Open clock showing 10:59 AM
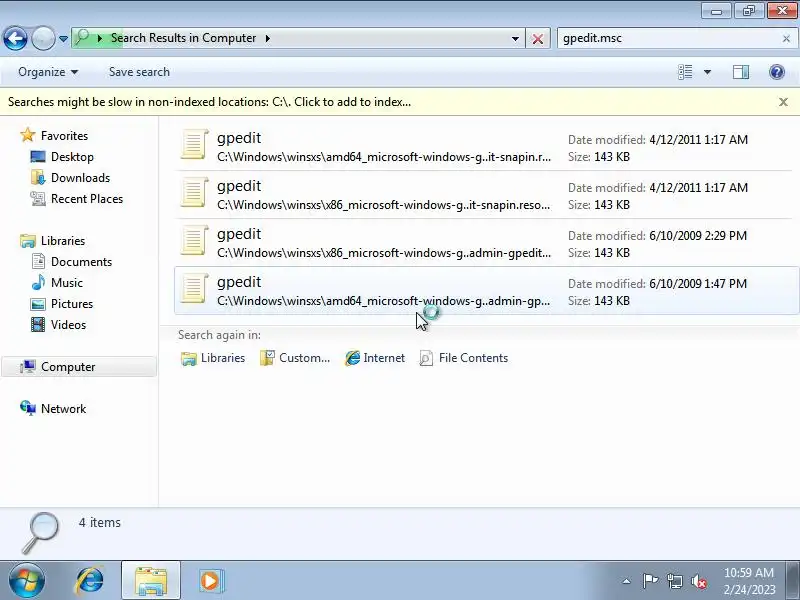The height and width of the screenshot is (600, 800). [x=748, y=581]
